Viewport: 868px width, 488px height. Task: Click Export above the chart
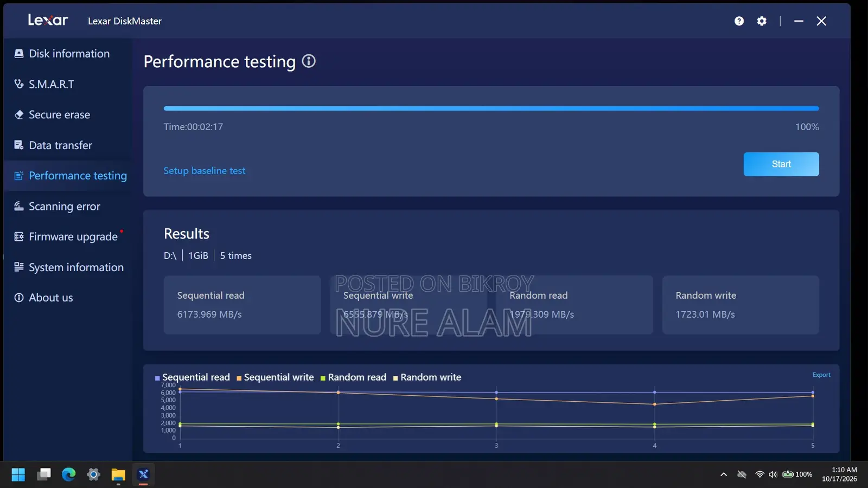tap(821, 375)
